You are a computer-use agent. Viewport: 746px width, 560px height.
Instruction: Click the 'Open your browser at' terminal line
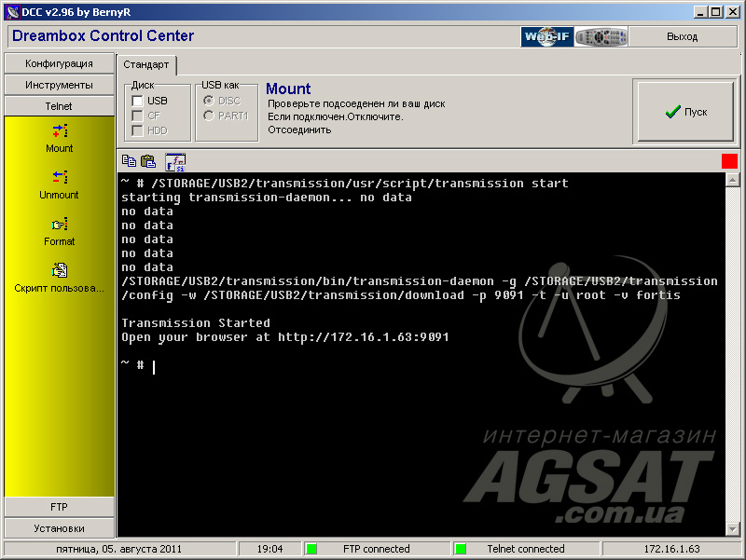pyautogui.click(x=285, y=337)
